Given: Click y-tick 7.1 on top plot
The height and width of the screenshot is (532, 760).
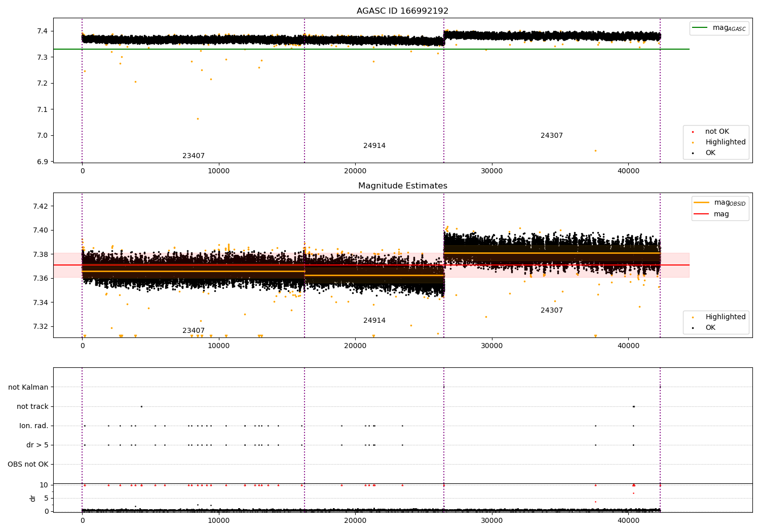Looking at the screenshot, I should [43, 109].
